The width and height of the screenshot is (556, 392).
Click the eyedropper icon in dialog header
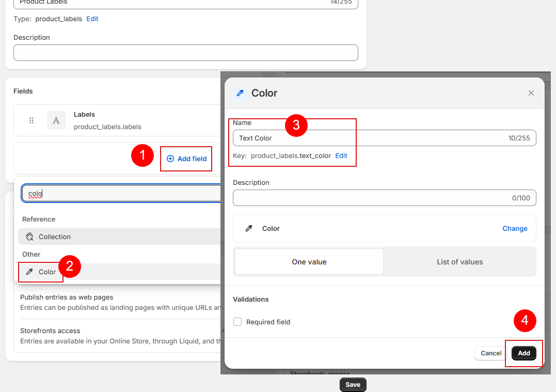240,93
